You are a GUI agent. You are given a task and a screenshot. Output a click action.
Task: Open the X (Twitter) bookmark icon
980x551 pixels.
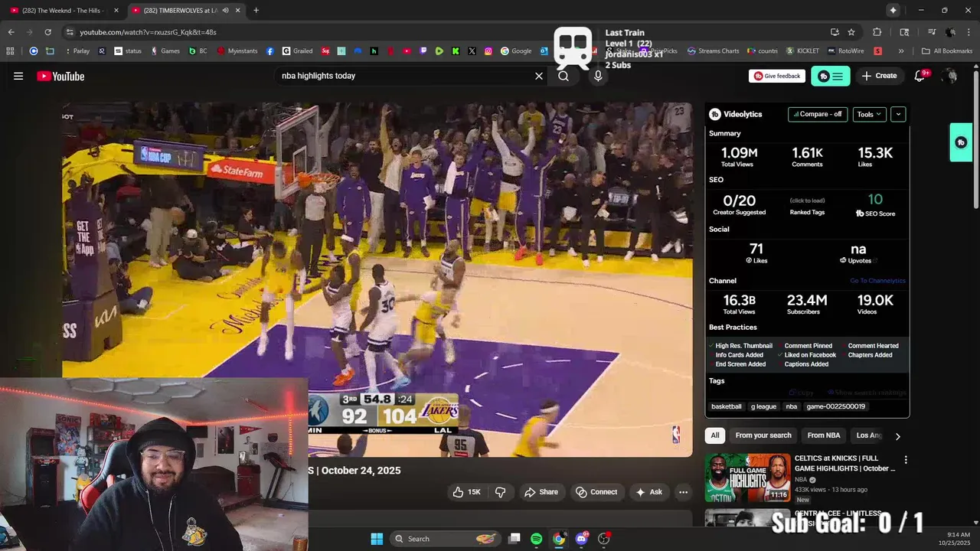click(472, 51)
